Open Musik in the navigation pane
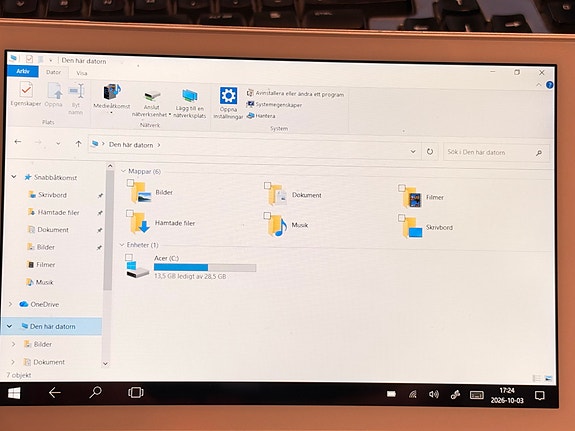 (44, 282)
